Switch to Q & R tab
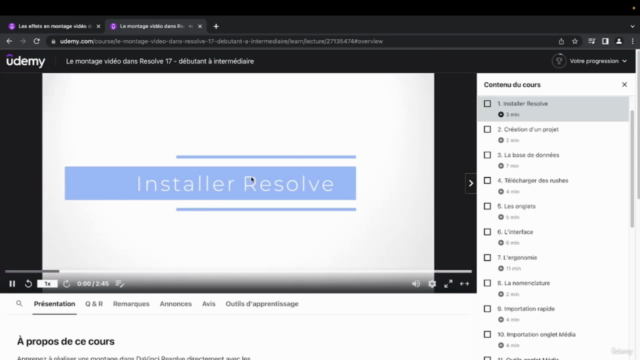This screenshot has height=360, width=640. pyautogui.click(x=94, y=304)
